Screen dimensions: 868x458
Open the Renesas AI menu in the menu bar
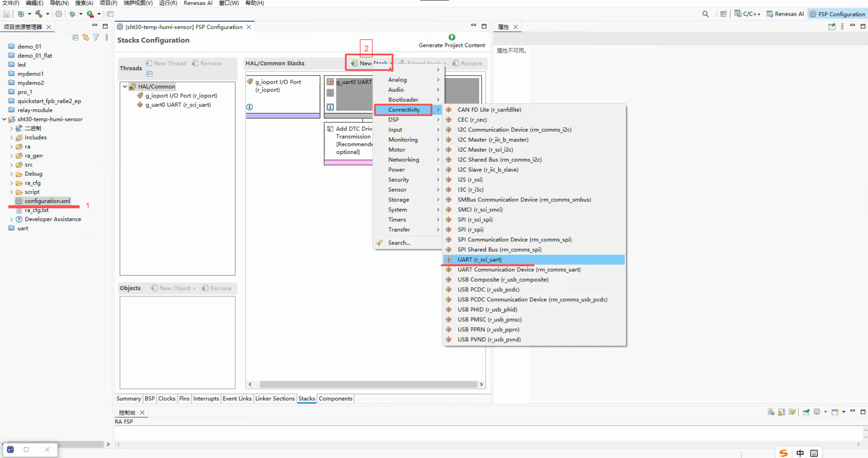click(x=198, y=3)
